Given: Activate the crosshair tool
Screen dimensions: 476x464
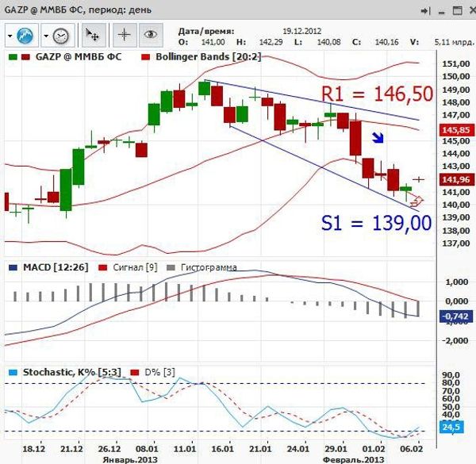Looking at the screenshot, I should 125,35.
